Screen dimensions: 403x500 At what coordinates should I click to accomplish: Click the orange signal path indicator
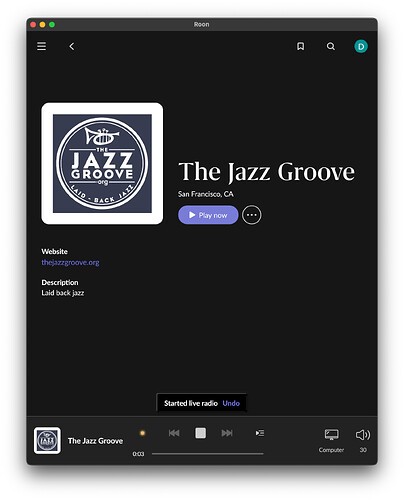(142, 433)
